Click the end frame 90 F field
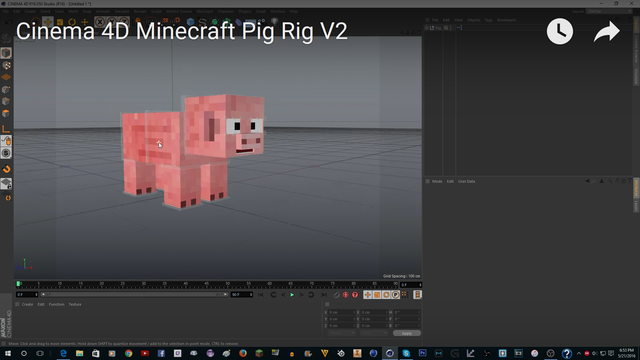The width and height of the screenshot is (640, 360). tap(242, 295)
